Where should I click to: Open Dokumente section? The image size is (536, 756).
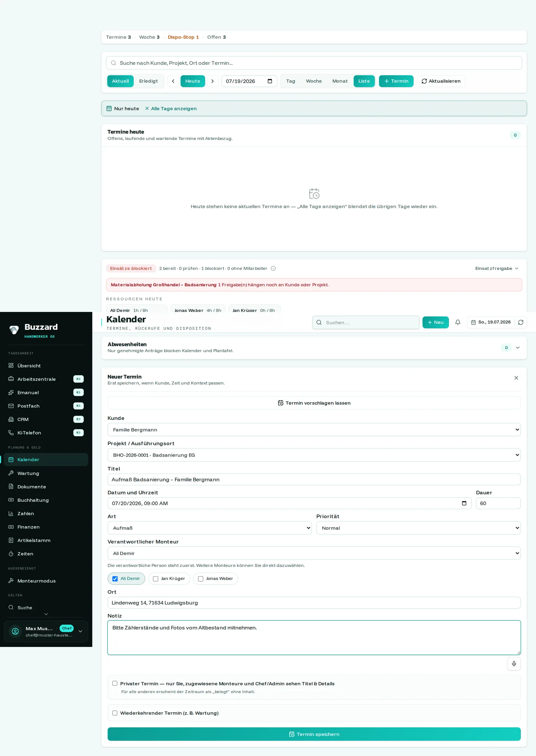[46, 487]
